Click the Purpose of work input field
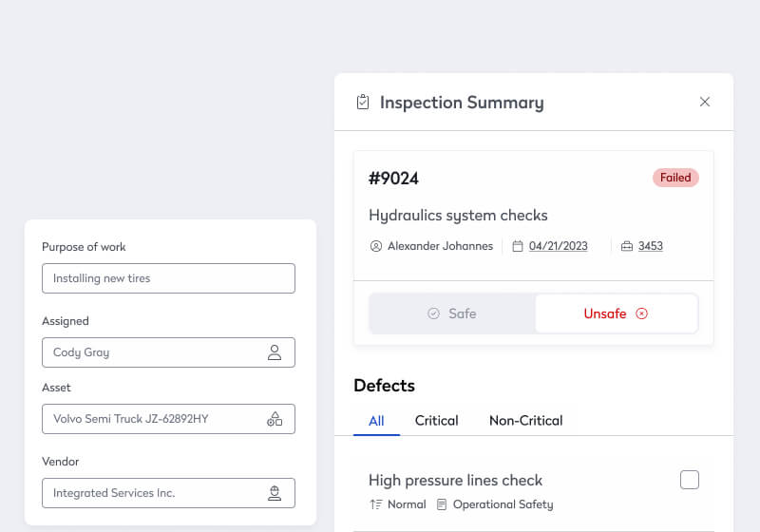The image size is (760, 532). click(168, 278)
